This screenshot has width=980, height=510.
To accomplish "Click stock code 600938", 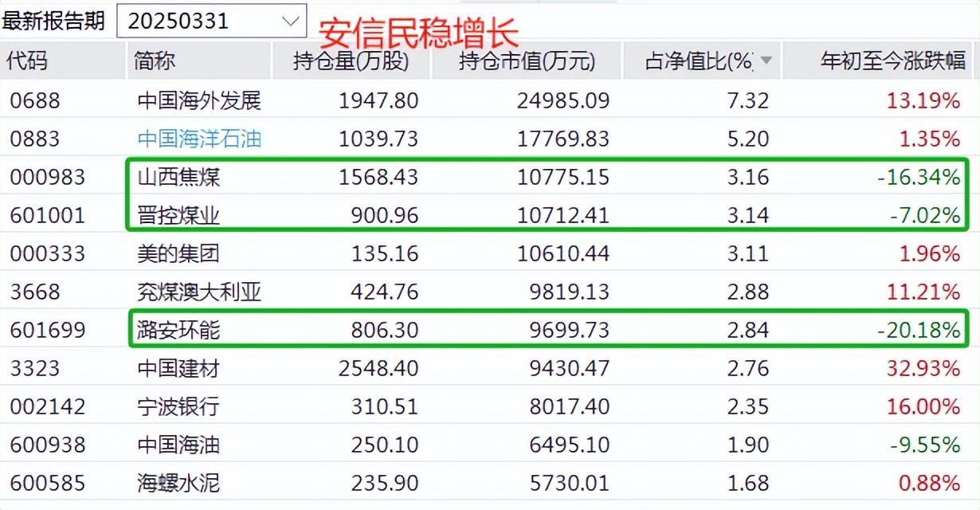I will (48, 445).
